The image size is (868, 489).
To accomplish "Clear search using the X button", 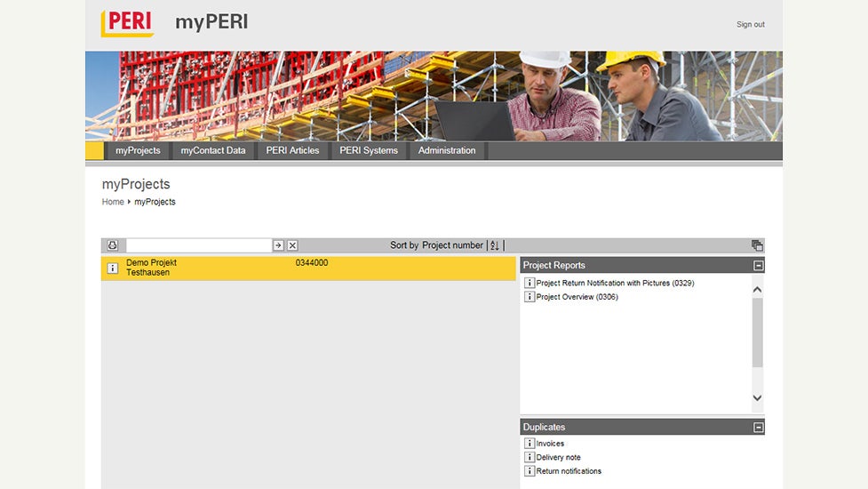I will click(x=292, y=245).
